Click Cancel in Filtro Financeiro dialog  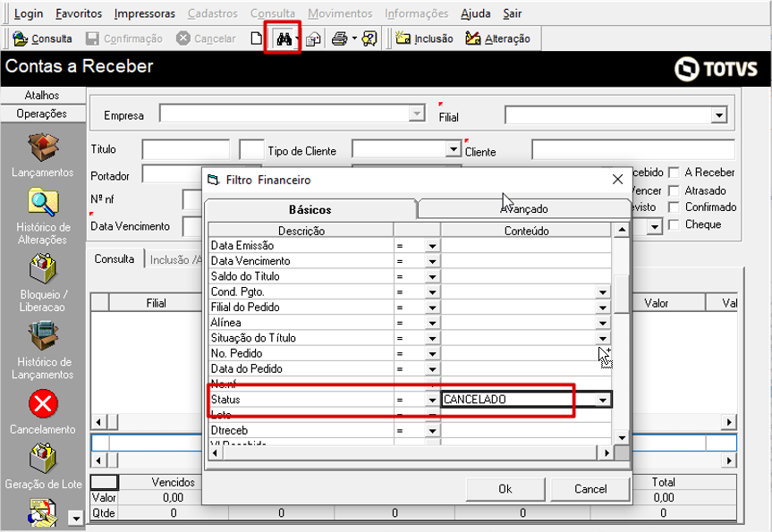tap(590, 489)
